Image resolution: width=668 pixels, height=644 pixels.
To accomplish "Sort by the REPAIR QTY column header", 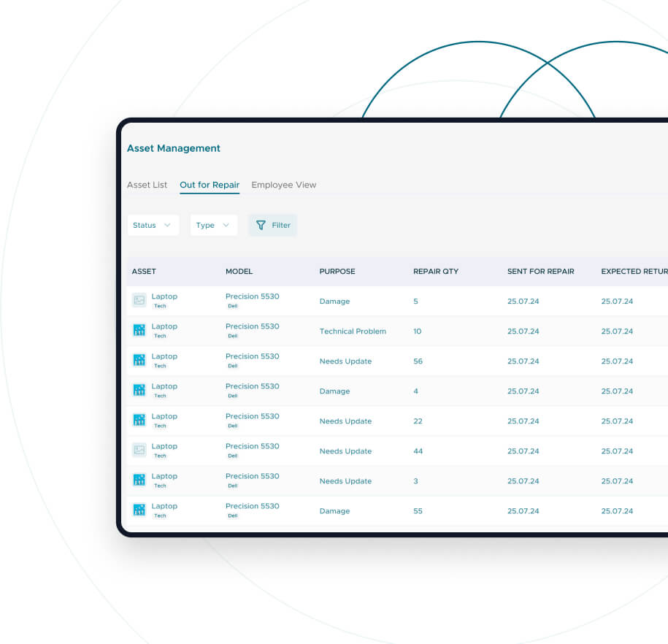I will tap(435, 271).
